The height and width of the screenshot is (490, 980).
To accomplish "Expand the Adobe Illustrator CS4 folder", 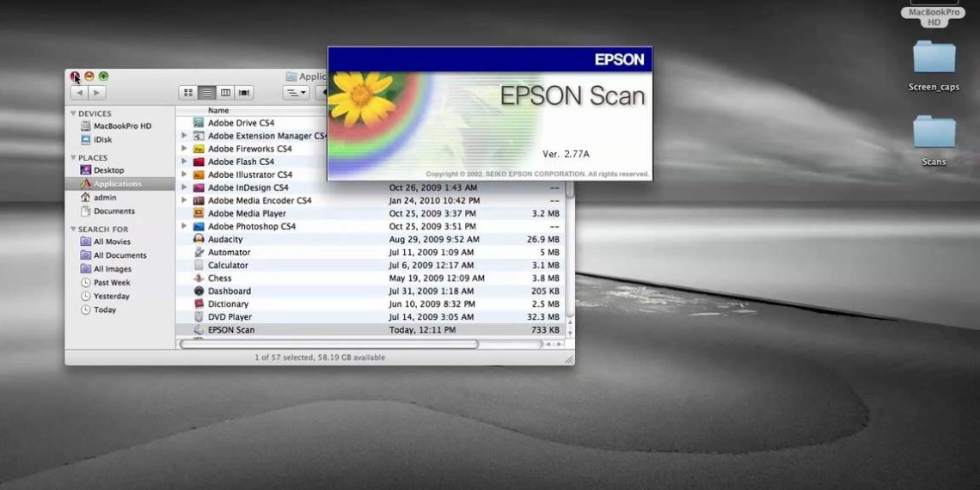I will pos(184,175).
